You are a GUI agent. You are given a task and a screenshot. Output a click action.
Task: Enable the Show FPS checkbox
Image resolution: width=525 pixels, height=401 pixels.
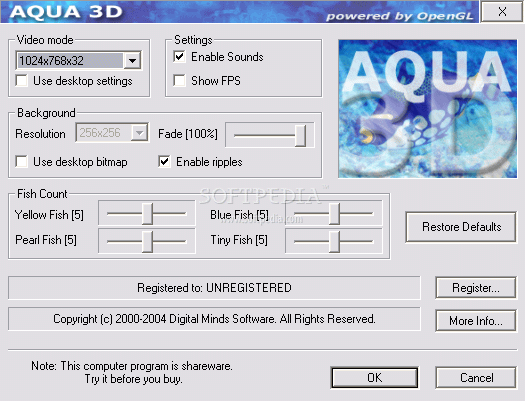179,81
